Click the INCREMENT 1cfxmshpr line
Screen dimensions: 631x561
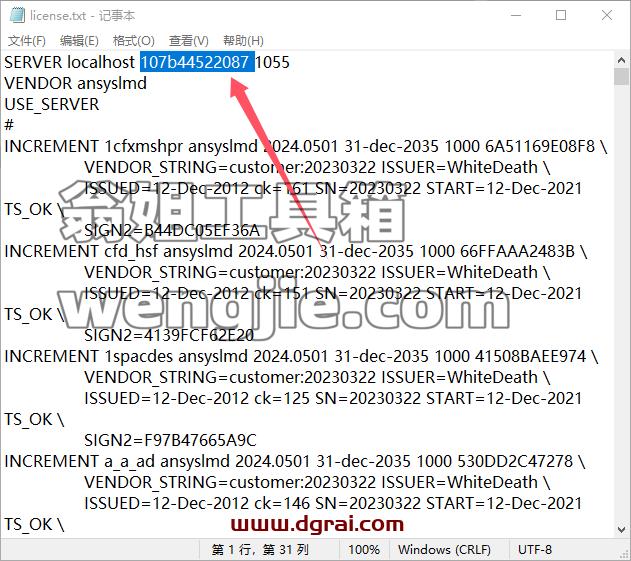click(305, 146)
